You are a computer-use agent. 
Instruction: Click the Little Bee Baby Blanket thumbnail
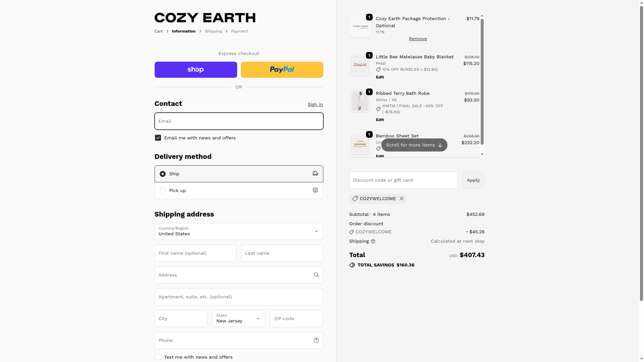coord(360,64)
